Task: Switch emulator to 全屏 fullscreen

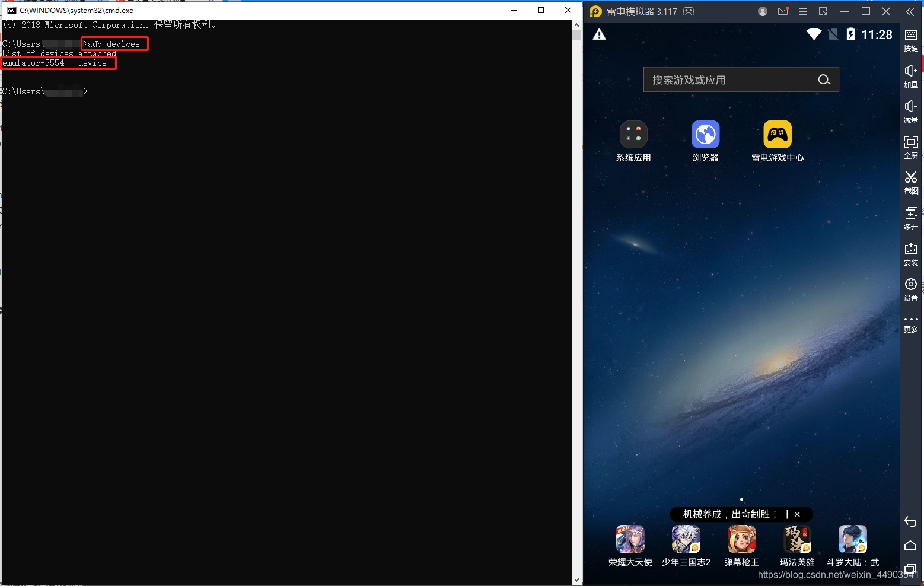Action: point(911,147)
